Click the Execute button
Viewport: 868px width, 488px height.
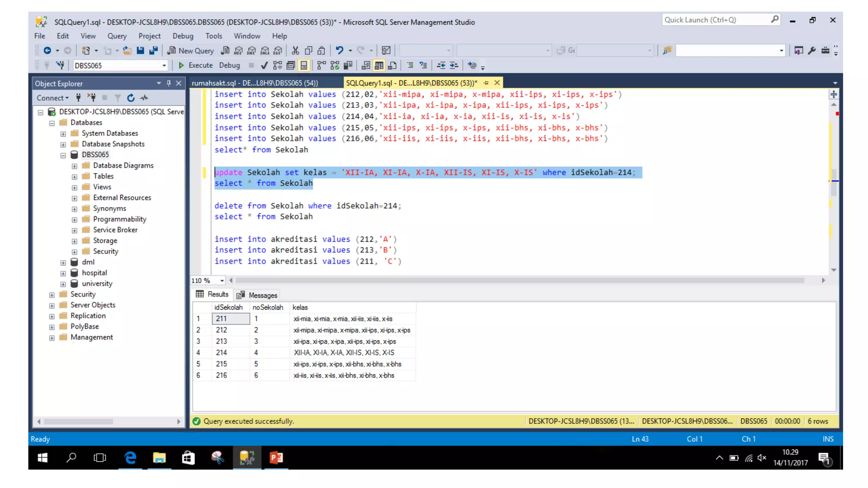(x=195, y=65)
